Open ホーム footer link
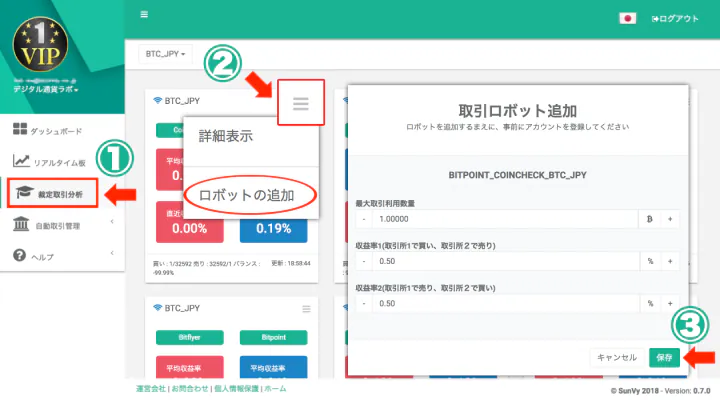This screenshot has width=720, height=400. pos(276,389)
